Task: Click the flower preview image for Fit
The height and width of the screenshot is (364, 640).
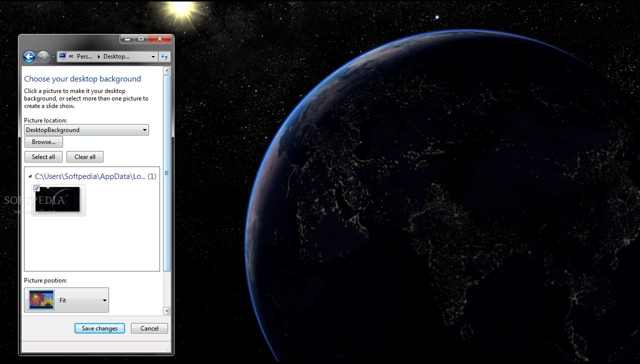Action: [x=41, y=300]
